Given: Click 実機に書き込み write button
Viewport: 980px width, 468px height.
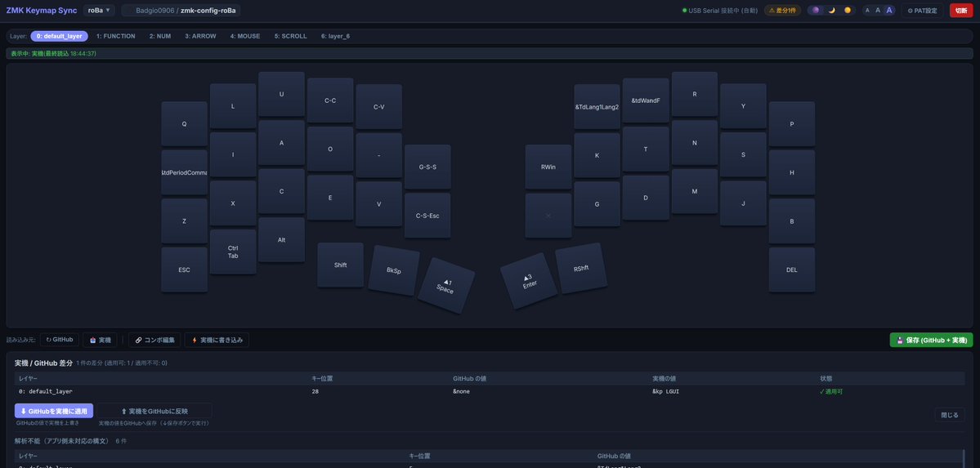Looking at the screenshot, I should (x=217, y=340).
